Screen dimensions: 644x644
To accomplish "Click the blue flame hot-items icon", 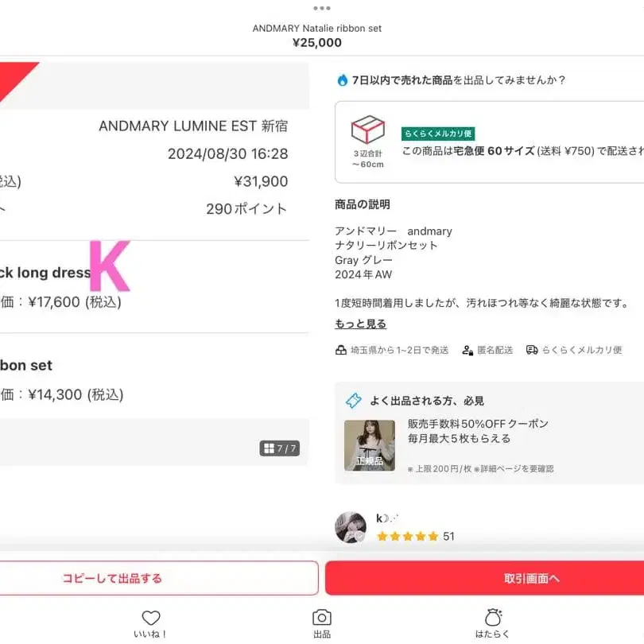I will (x=342, y=80).
